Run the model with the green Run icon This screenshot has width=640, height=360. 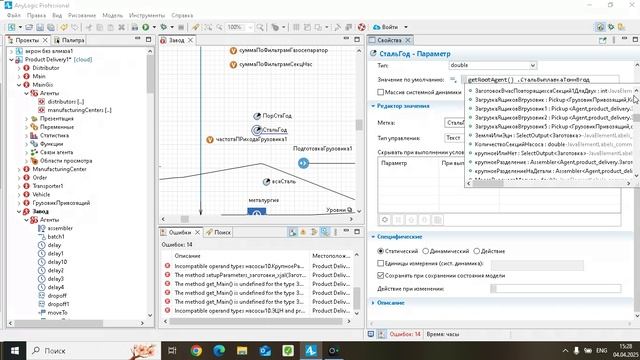[146, 27]
